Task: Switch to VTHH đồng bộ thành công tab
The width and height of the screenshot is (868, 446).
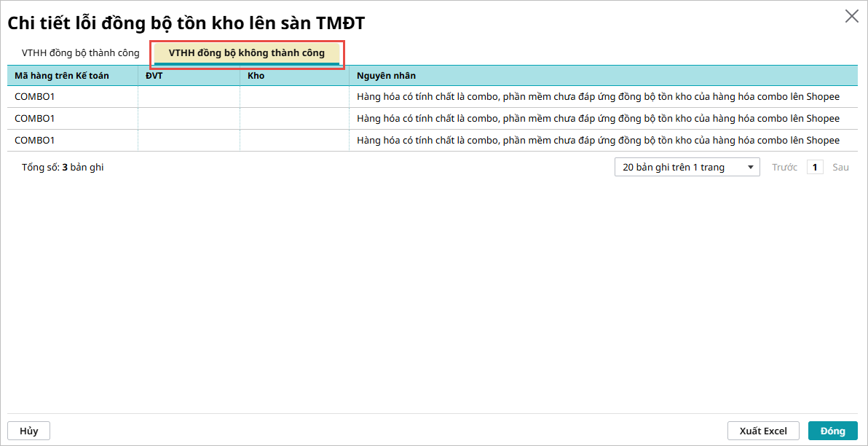Action: click(x=80, y=53)
